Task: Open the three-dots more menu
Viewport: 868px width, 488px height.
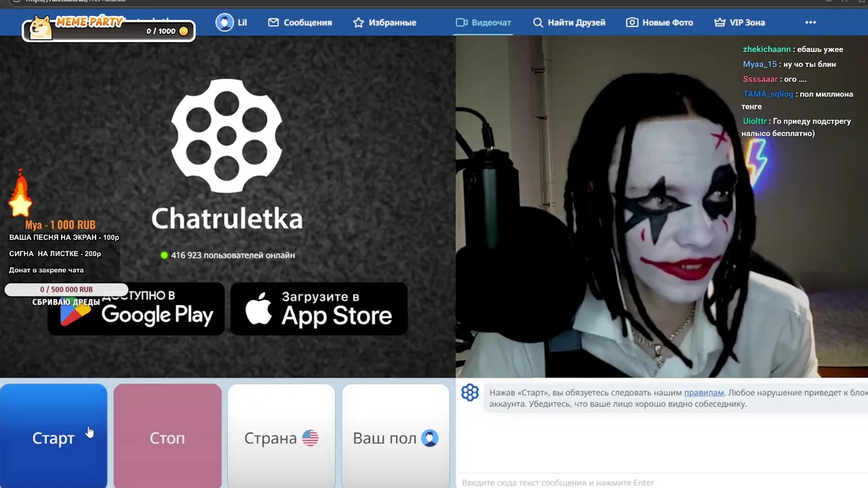Action: tap(810, 22)
